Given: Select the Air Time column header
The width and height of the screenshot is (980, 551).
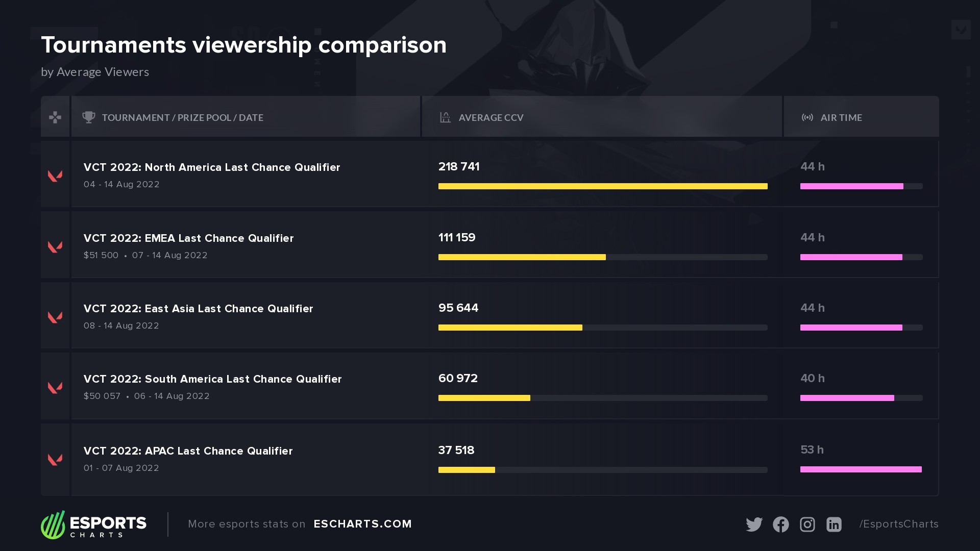Looking at the screenshot, I should [841, 117].
